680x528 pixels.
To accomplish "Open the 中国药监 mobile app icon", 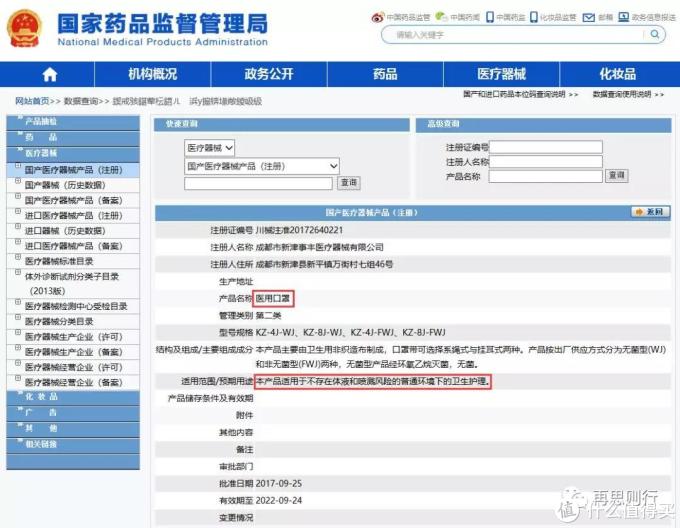I will pos(490,17).
